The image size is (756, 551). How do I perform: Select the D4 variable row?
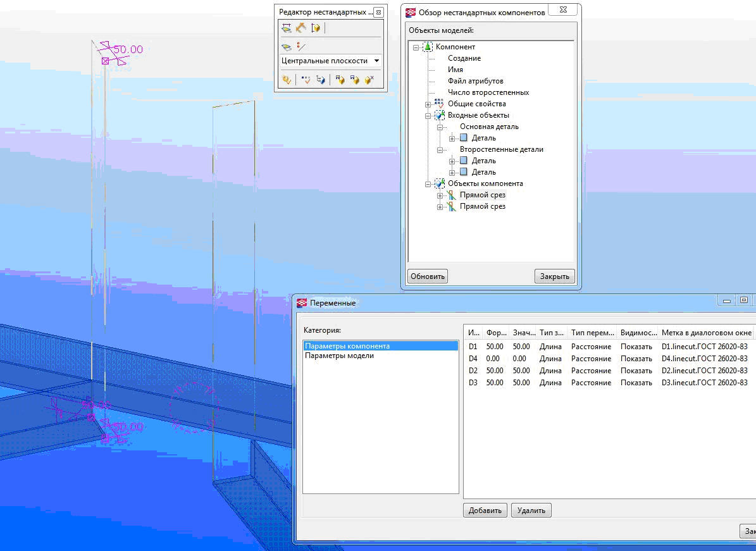pyautogui.click(x=473, y=359)
